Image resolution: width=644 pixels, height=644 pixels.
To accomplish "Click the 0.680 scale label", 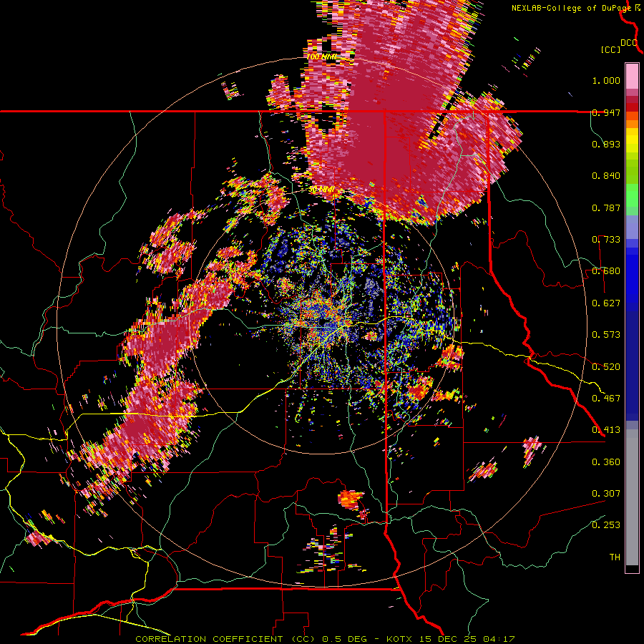I will 606,271.
